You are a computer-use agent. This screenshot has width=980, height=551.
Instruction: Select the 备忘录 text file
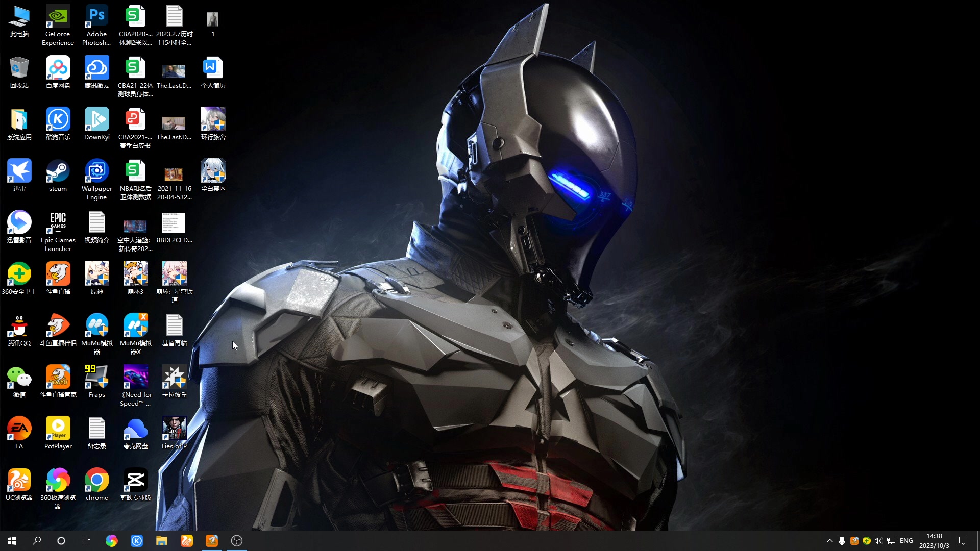[97, 434]
